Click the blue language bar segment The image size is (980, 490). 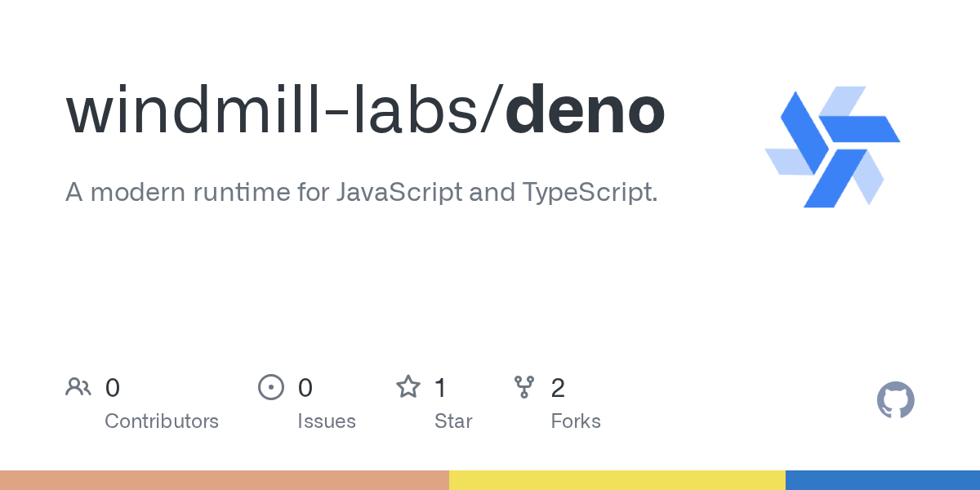click(x=883, y=480)
